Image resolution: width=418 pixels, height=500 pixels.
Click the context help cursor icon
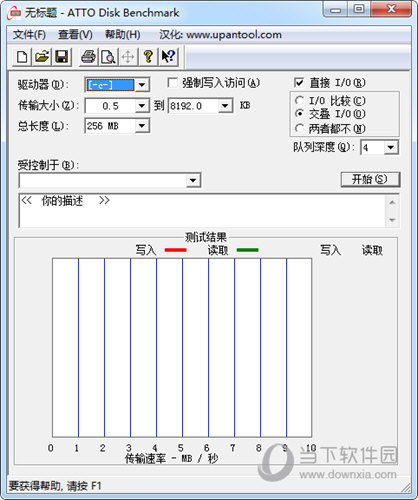[x=168, y=57]
